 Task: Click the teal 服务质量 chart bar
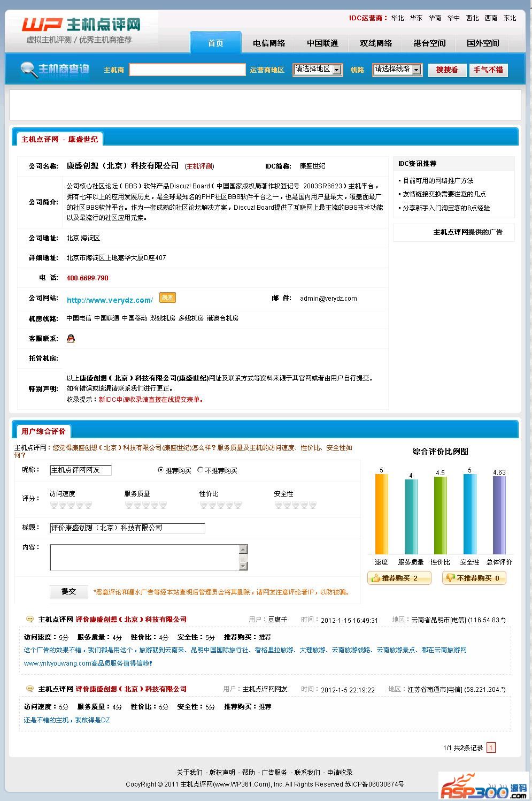point(411,517)
